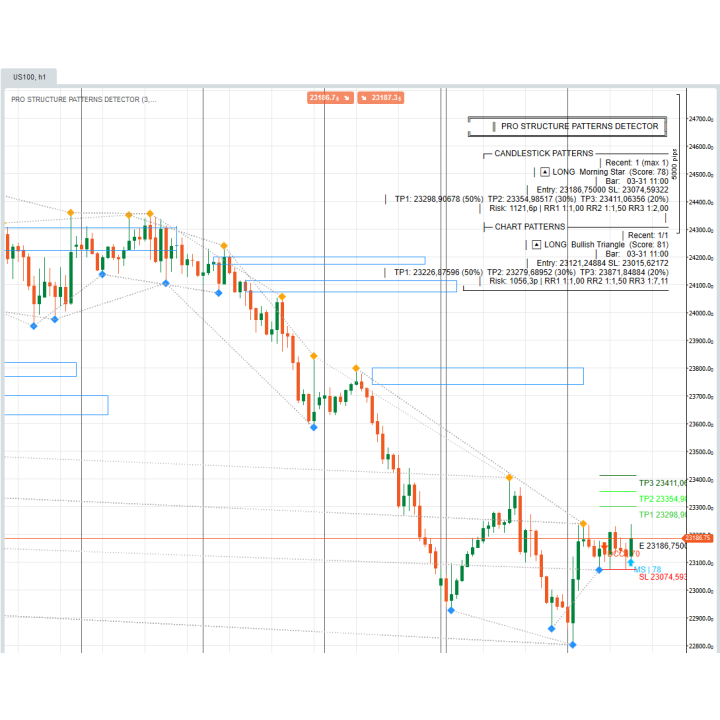Click the blue zone rectangle near 23800 level
The height and width of the screenshot is (720, 720).
(x=478, y=376)
